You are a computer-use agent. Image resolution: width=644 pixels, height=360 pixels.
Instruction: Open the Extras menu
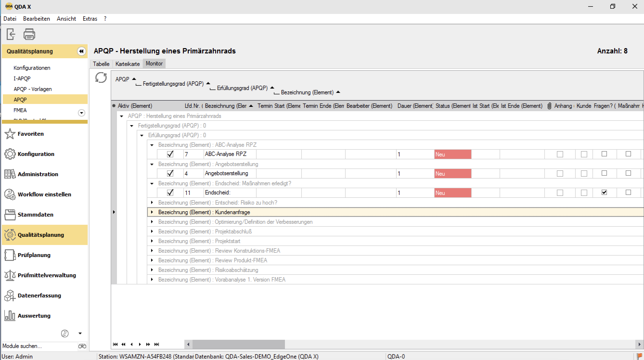pos(90,19)
